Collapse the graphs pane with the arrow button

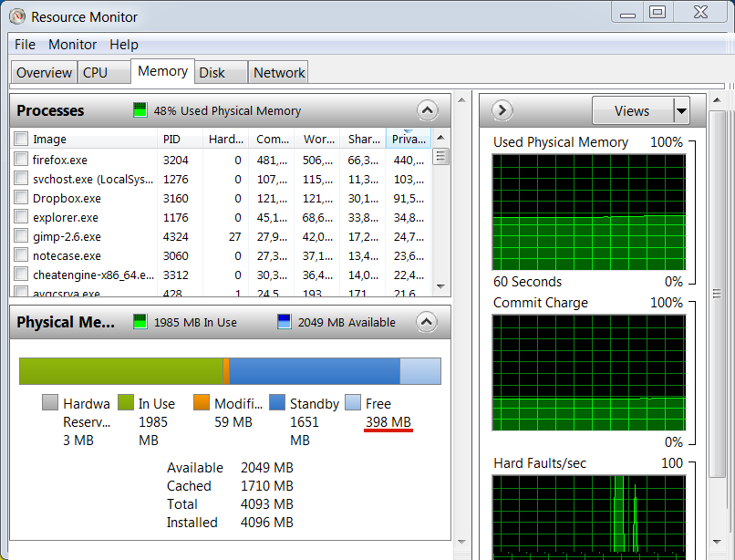(502, 110)
